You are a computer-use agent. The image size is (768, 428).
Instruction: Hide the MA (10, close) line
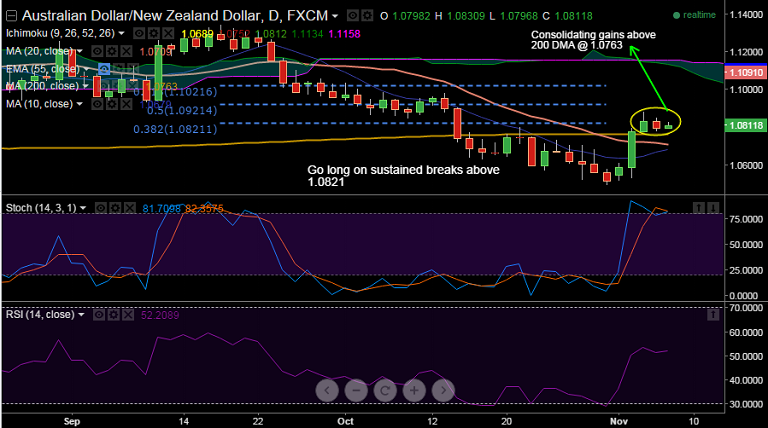97,104
